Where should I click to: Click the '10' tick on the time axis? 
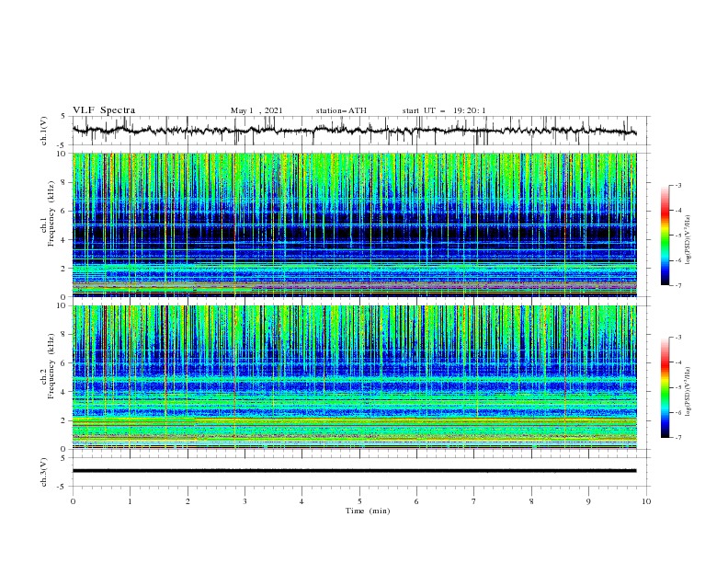click(x=646, y=501)
